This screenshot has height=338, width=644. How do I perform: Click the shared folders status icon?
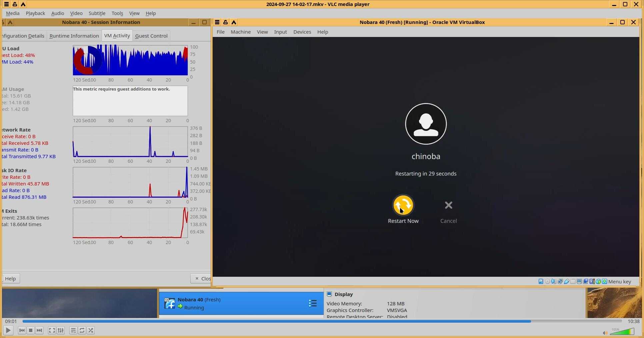point(573,281)
